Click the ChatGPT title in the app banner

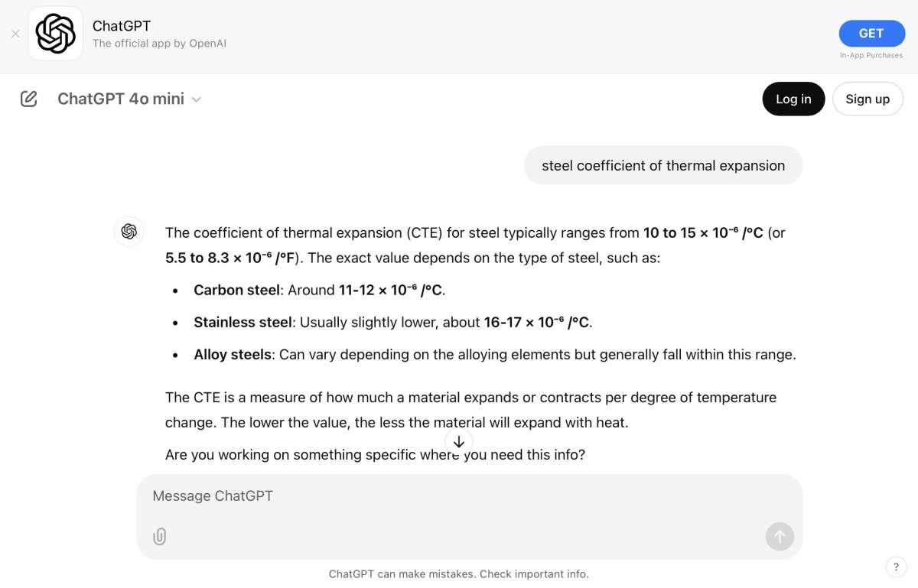click(122, 25)
